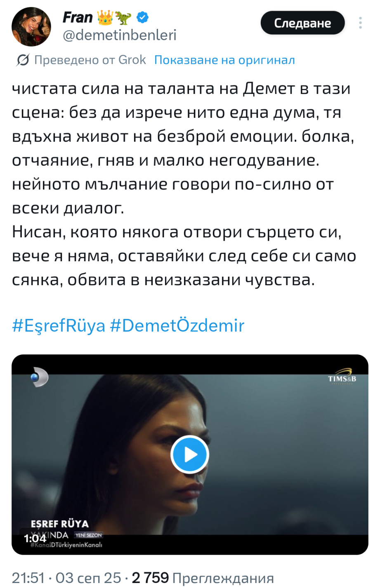Open the three-dot more options menu

(360, 23)
